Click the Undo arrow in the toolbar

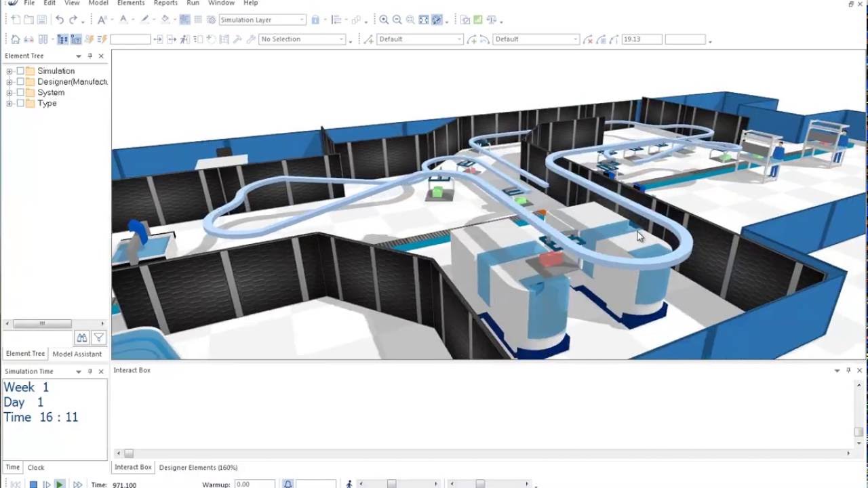coord(60,20)
